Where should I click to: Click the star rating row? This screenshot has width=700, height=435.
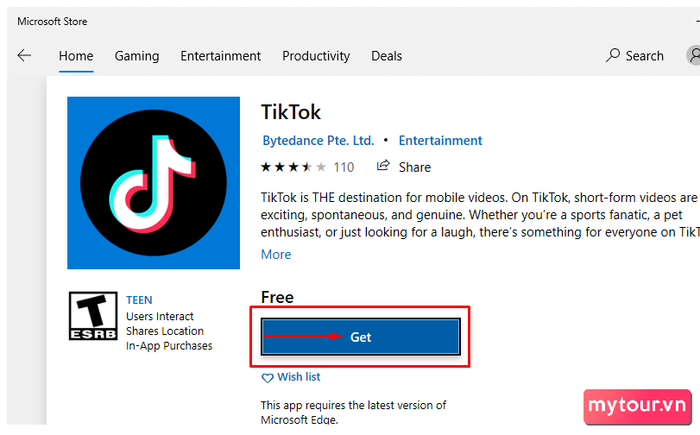pos(293,167)
